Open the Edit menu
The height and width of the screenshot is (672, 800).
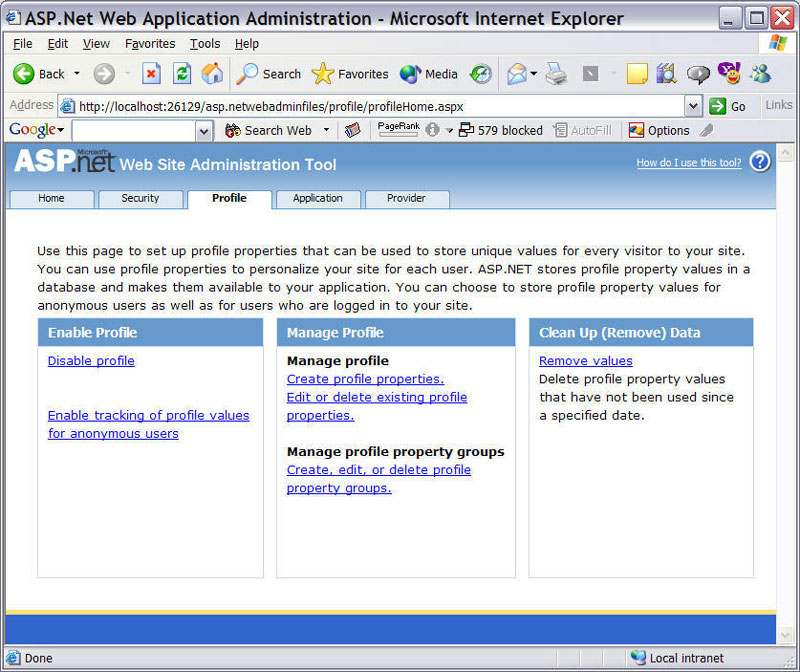(x=58, y=44)
